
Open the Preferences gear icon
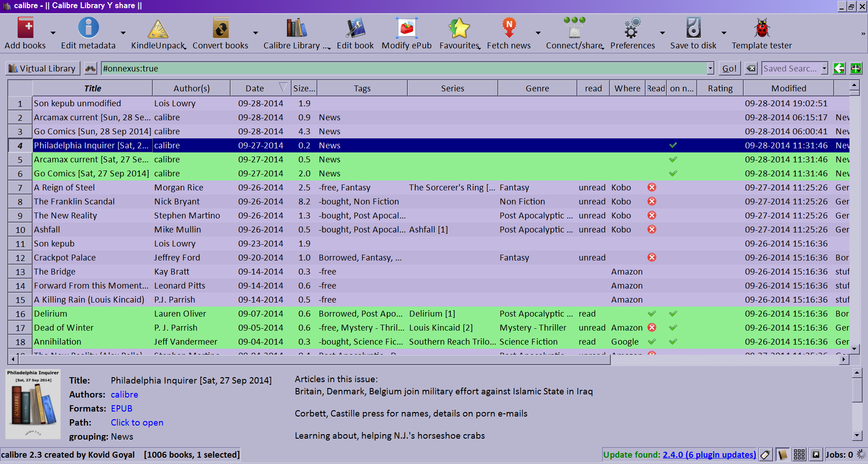point(632,28)
